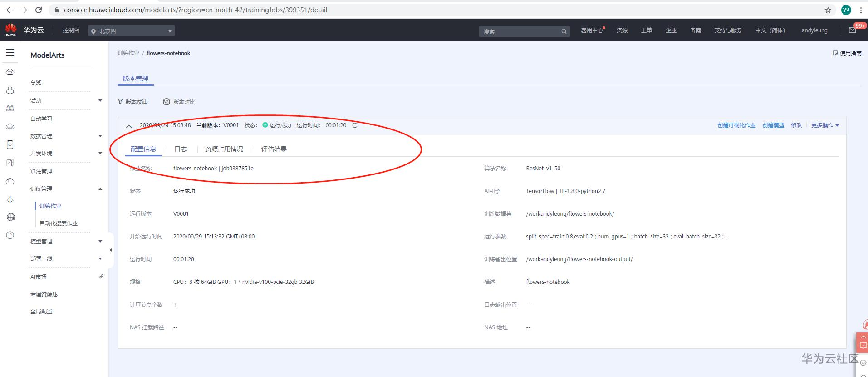Open the mail notifications icon with 99+ badge
Screen dimensions: 868x377
click(x=853, y=30)
